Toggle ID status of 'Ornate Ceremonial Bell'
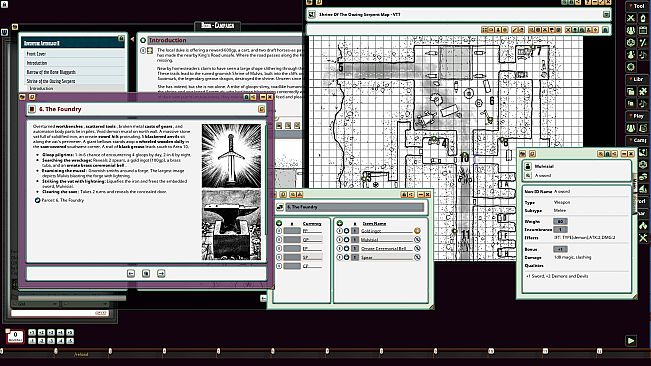 [346, 248]
